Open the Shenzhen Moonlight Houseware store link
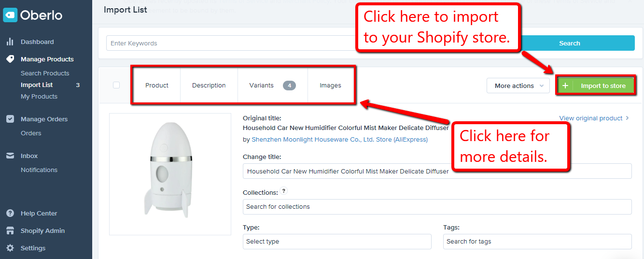Image resolution: width=644 pixels, height=259 pixels. click(339, 139)
